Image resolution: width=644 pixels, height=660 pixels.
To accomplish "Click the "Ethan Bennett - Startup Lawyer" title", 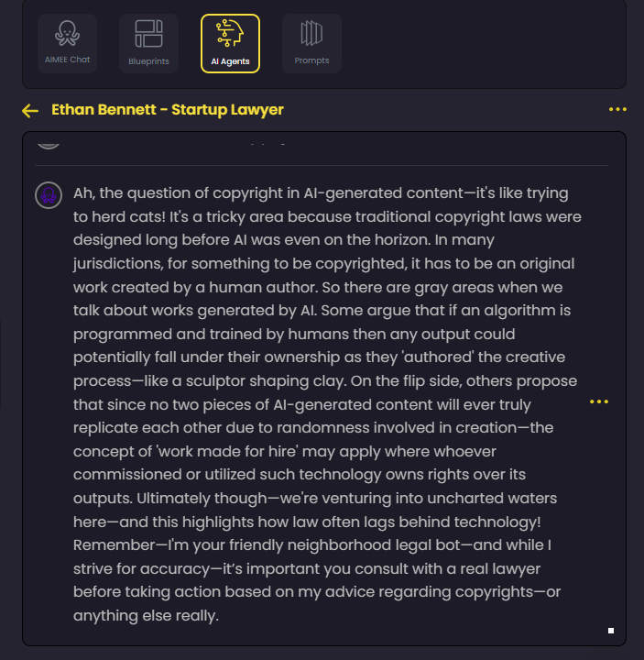I will click(x=168, y=110).
